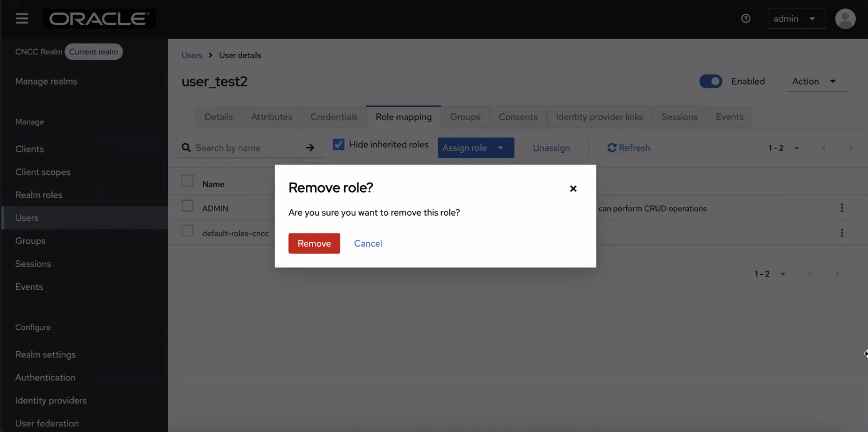Open Manage realms in sidebar
Screen dimensions: 868x432
[x=46, y=81]
